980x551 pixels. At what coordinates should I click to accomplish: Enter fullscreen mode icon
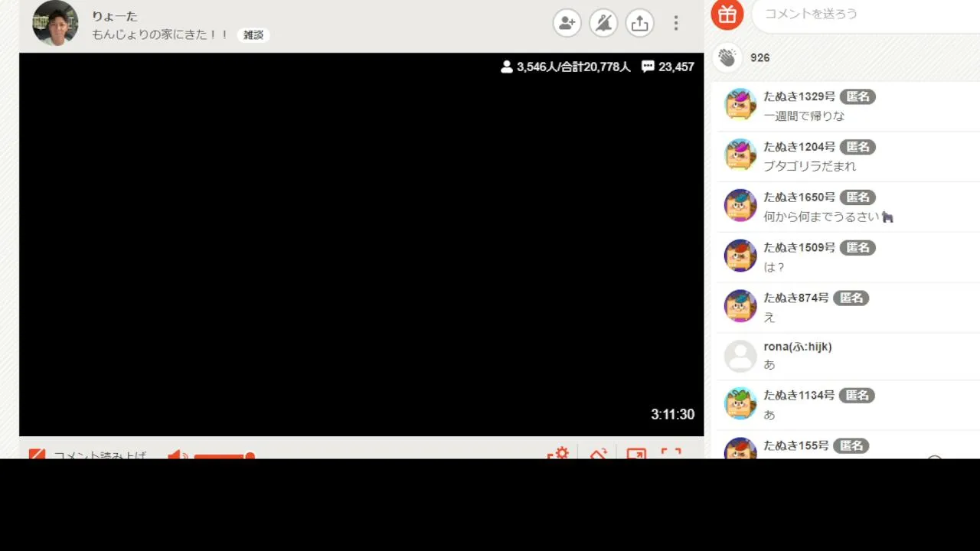(x=671, y=453)
